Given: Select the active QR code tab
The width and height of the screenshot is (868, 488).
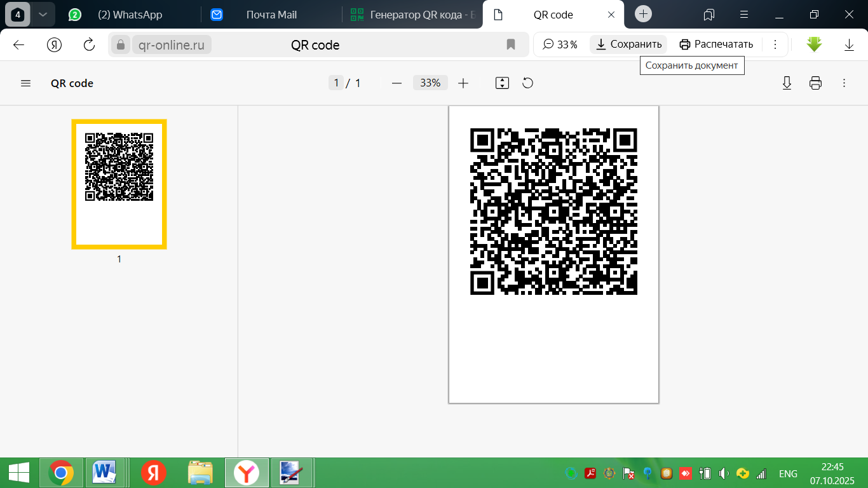Looking at the screenshot, I should coord(552,15).
